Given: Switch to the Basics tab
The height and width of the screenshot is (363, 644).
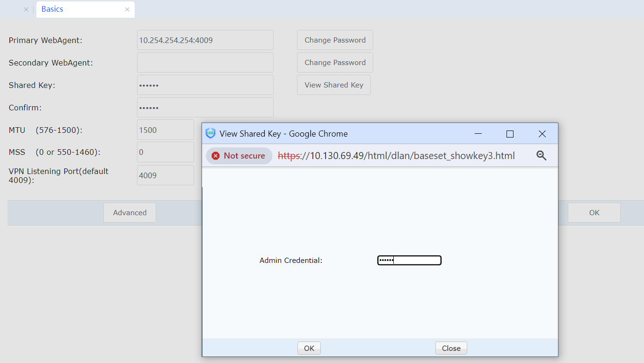Looking at the screenshot, I should point(52,9).
